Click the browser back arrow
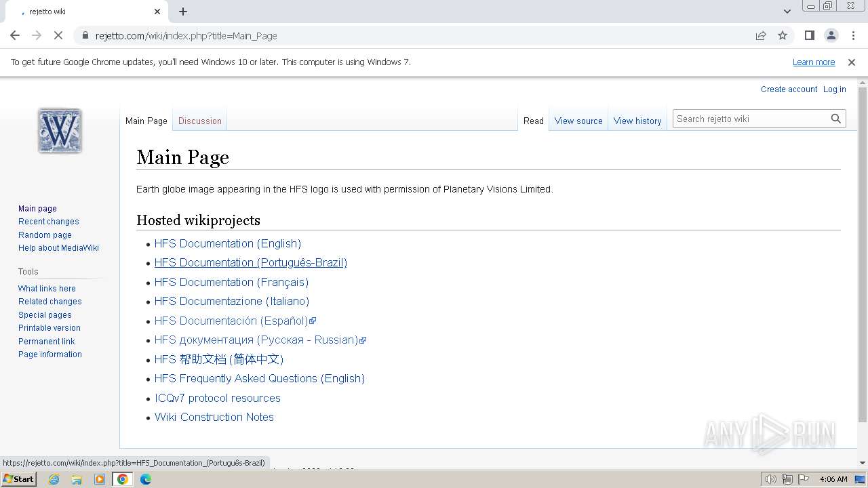The width and height of the screenshot is (868, 488). point(15,35)
